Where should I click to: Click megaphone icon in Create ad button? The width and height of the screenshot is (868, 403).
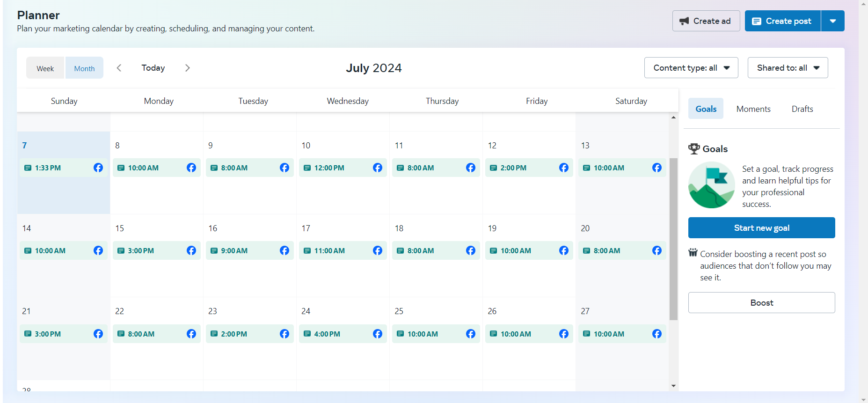point(684,21)
